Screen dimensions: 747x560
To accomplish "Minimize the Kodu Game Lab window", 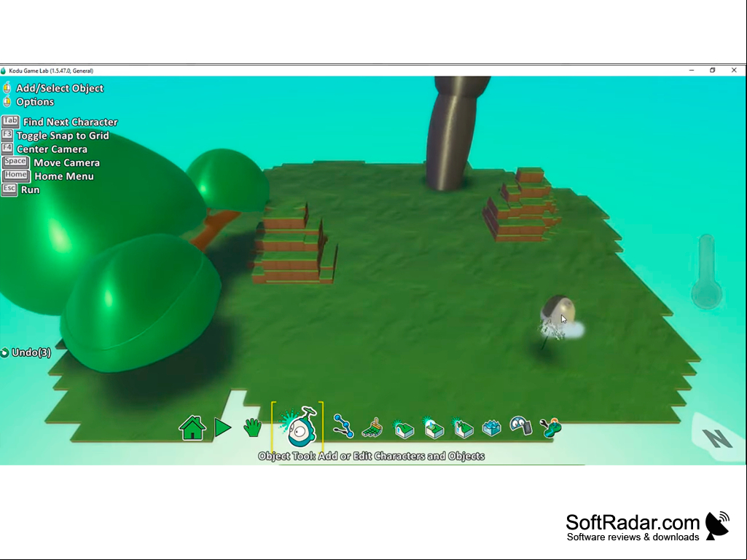I will pos(692,71).
